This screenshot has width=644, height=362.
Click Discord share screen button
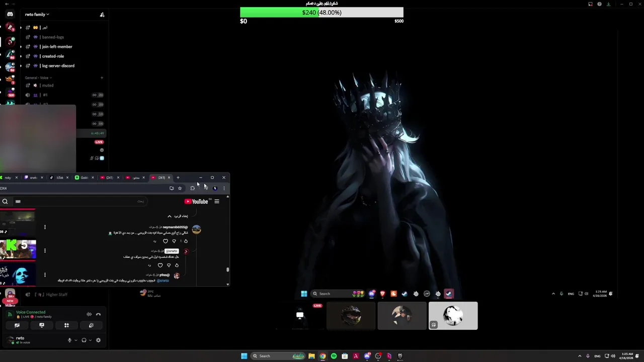click(x=42, y=325)
